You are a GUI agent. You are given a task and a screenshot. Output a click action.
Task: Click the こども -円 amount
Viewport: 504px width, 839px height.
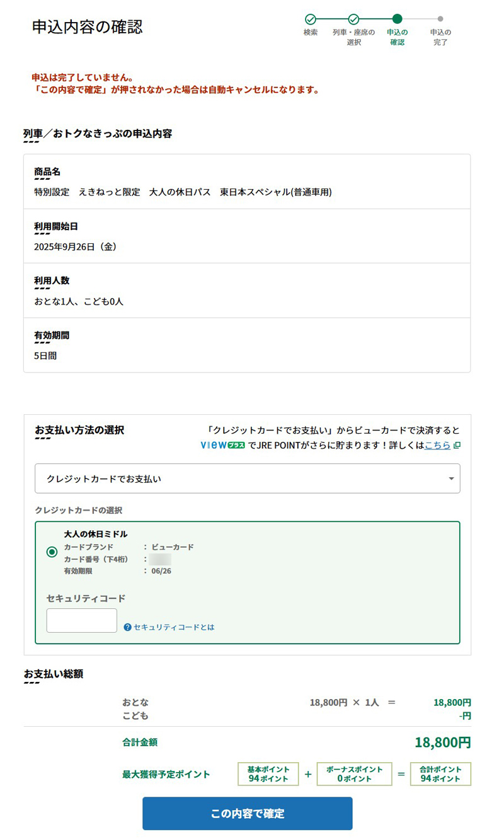click(465, 716)
